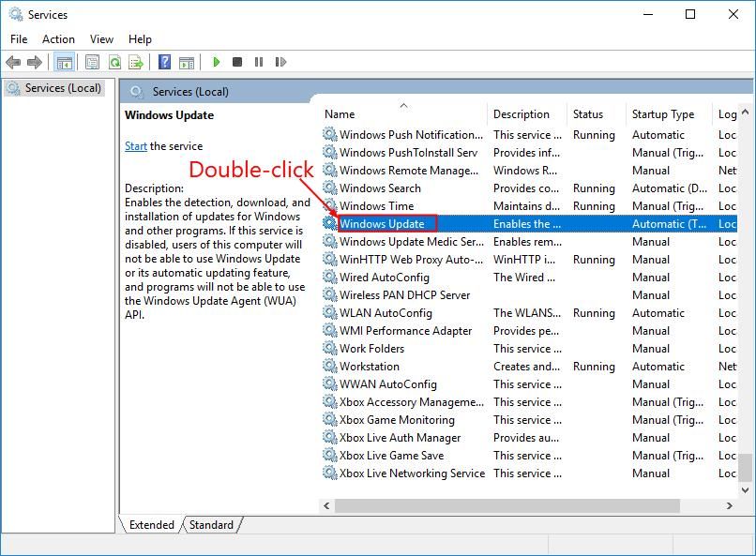Click the Start the service link
The width and height of the screenshot is (756, 556).
136,146
